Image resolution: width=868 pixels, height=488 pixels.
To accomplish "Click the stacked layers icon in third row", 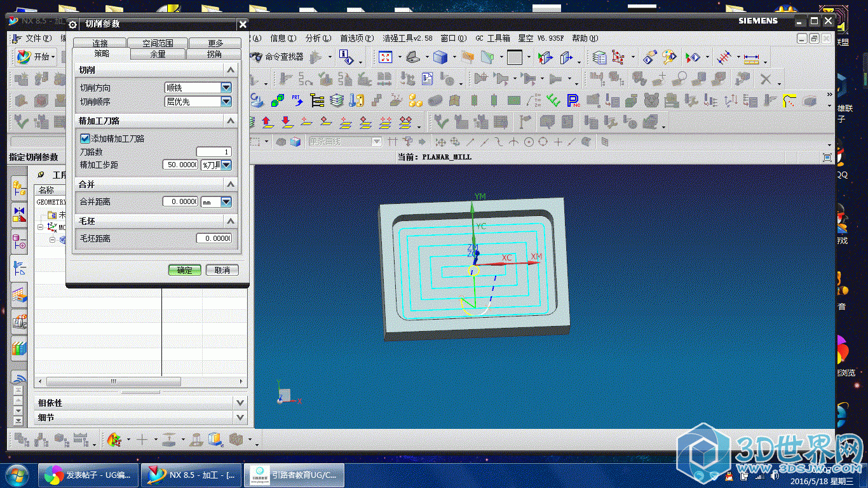I will point(336,101).
